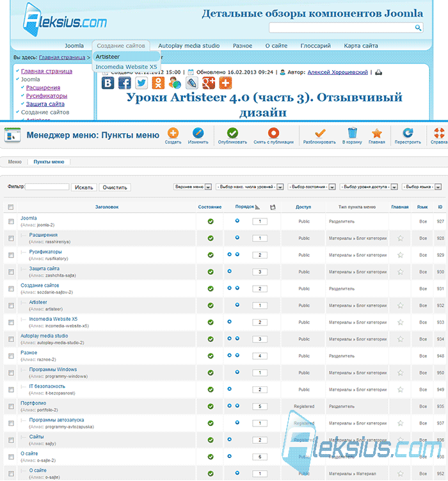Click the Фильтр text input field

click(x=47, y=187)
